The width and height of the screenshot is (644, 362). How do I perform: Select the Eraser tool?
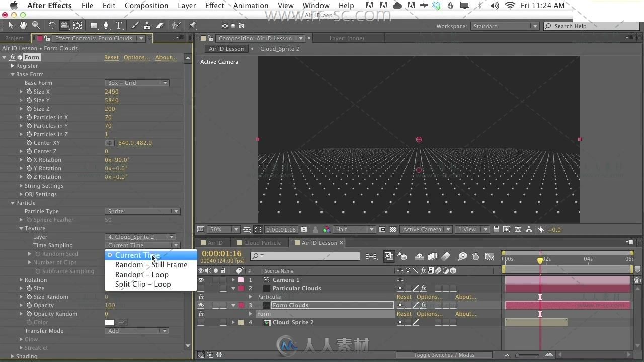point(159,25)
